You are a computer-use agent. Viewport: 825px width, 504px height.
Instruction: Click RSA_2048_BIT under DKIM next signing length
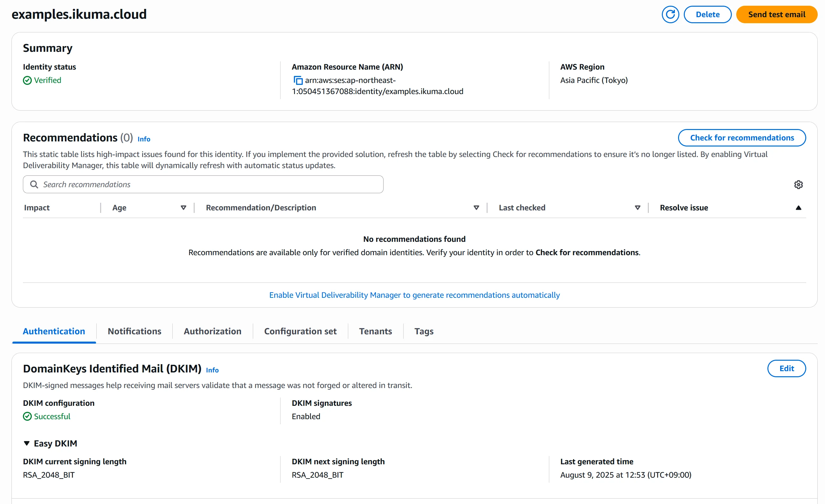tap(318, 475)
